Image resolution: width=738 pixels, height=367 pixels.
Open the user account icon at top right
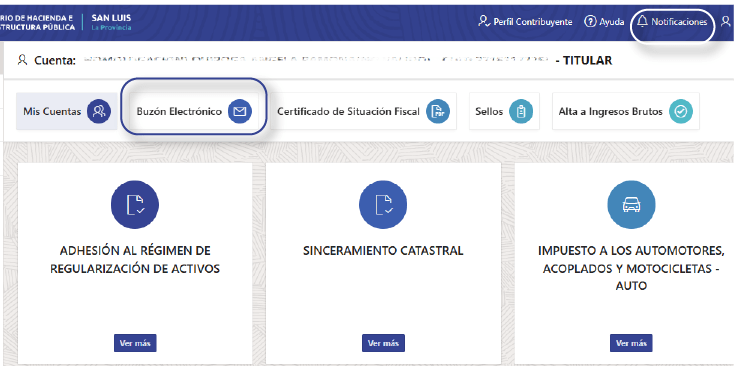pyautogui.click(x=726, y=22)
